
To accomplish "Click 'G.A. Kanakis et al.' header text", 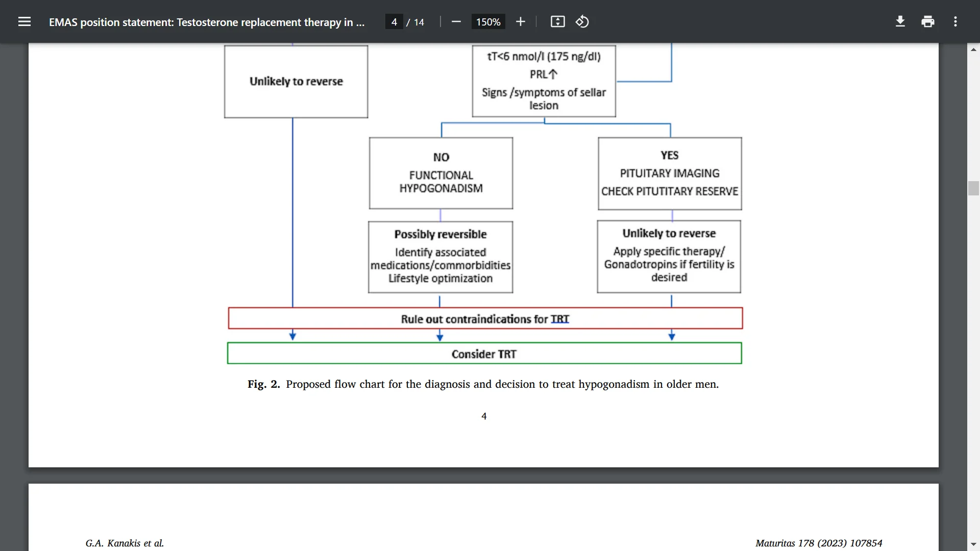I will click(125, 543).
